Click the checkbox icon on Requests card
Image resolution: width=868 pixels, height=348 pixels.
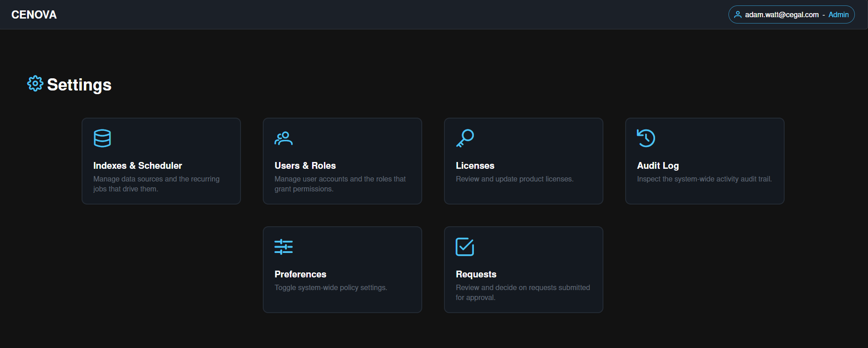(465, 247)
